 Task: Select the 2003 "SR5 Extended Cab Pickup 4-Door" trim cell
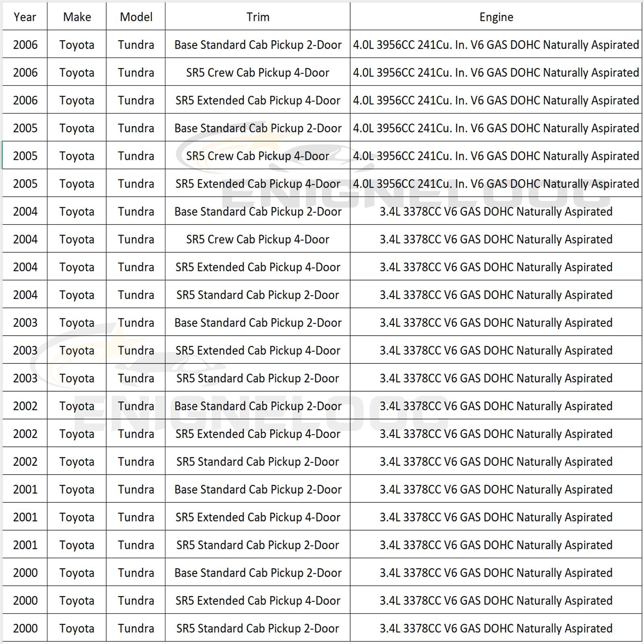tap(258, 350)
